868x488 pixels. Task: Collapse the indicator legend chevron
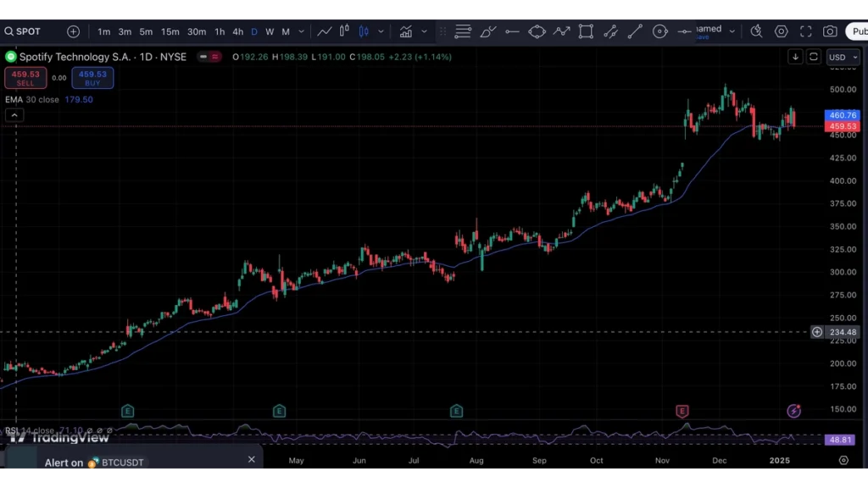(14, 115)
